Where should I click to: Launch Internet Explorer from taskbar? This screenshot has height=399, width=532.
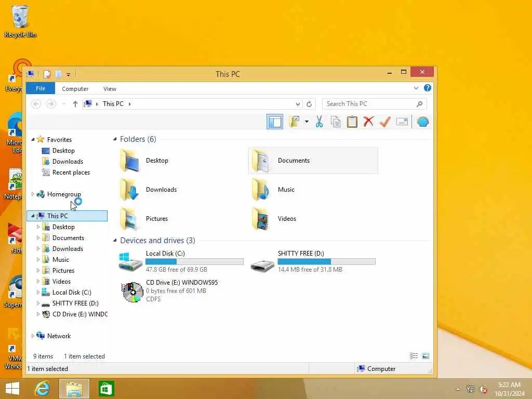(x=43, y=389)
